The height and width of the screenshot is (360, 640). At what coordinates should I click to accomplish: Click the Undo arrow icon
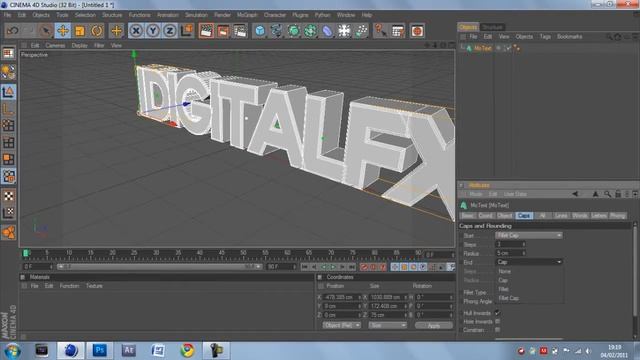click(13, 31)
